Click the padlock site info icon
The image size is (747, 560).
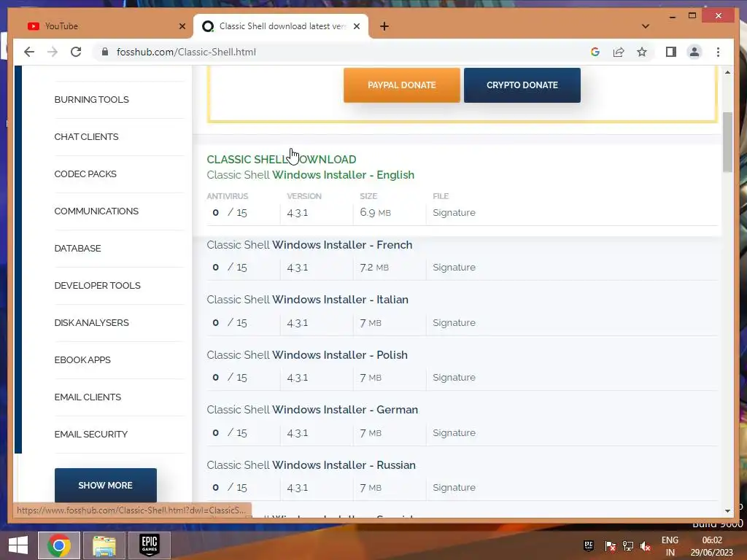pyautogui.click(x=105, y=52)
